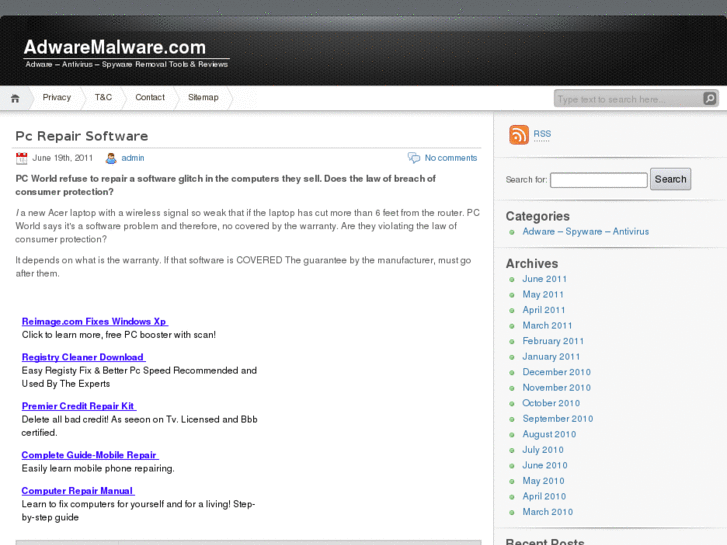This screenshot has width=727, height=545.
Task: Open the Registry Cleaner Download ad link
Action: pos(83,357)
